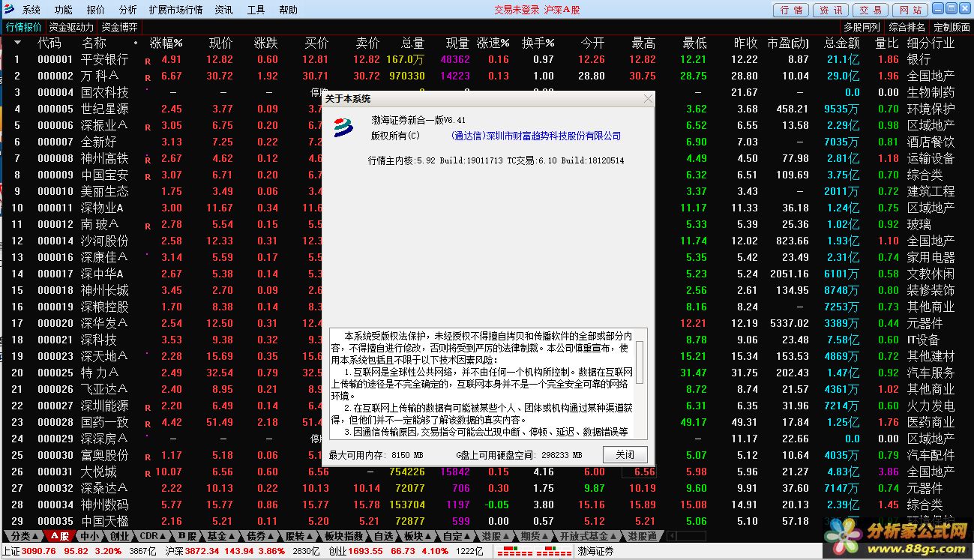Click the 关闭 button in About dialog
Screen dimensions: 974x560
(x=625, y=454)
